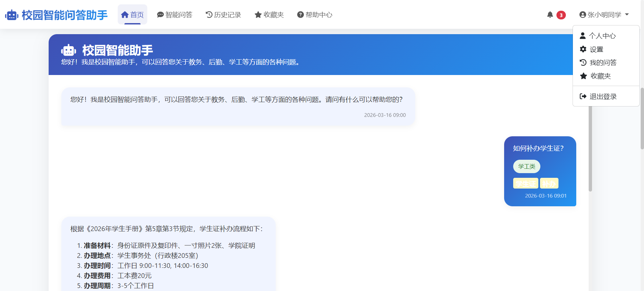Click the person icon beside 个人中心
The width and height of the screenshot is (644, 291).
point(583,35)
